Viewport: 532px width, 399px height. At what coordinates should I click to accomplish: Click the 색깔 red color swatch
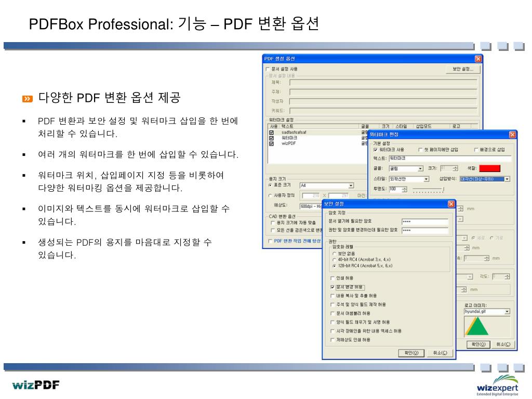489,168
